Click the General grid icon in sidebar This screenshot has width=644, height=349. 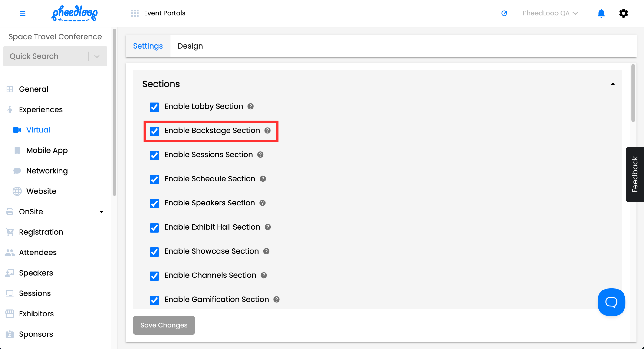[10, 89]
